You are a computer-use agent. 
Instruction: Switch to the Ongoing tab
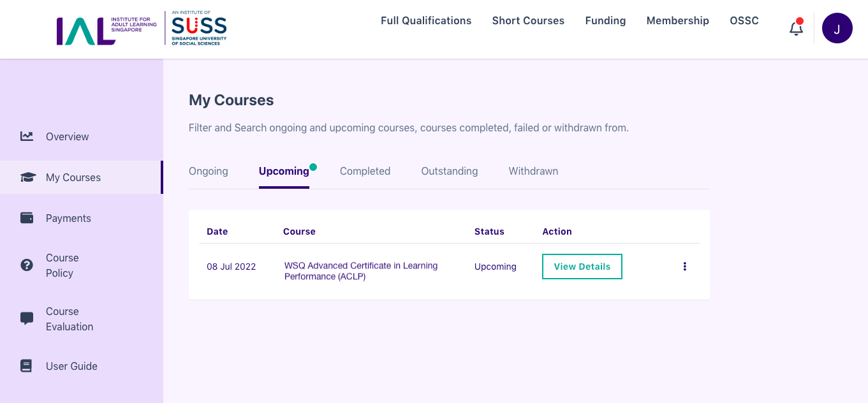(x=209, y=171)
